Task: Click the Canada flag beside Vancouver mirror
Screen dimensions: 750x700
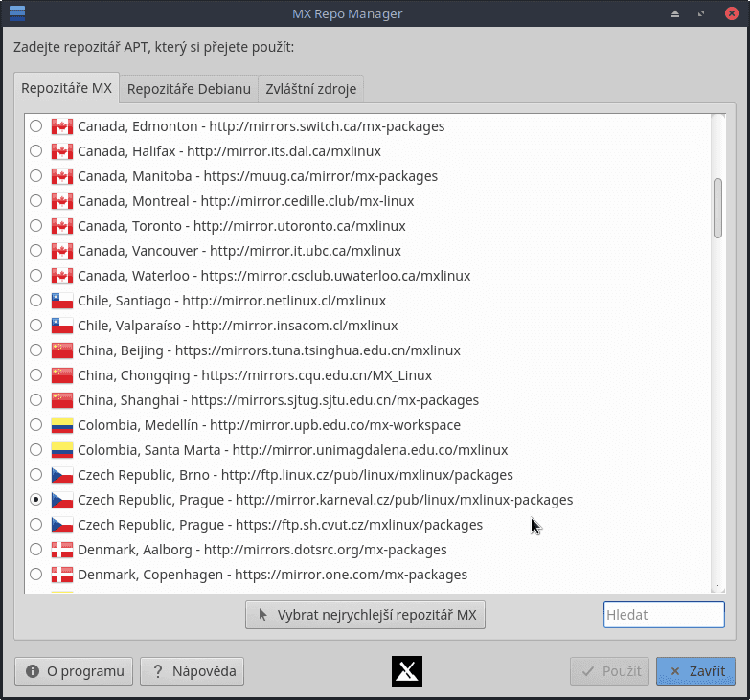Action: 62,251
